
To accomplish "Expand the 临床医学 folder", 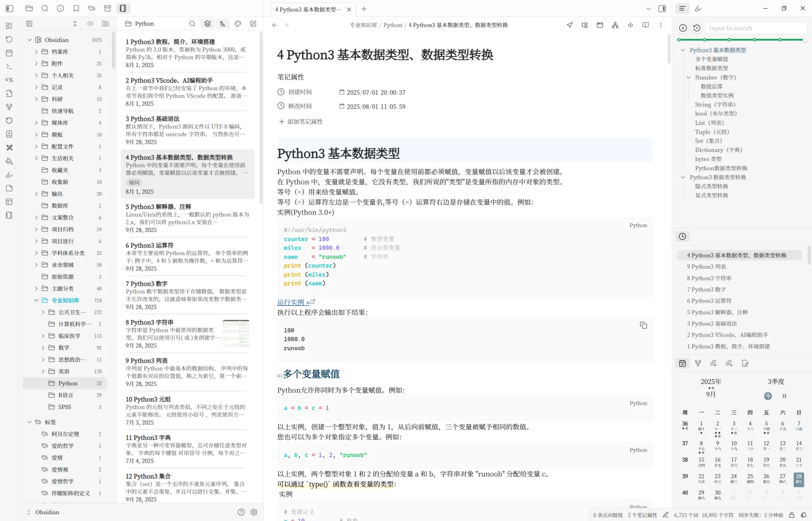I will (x=43, y=336).
